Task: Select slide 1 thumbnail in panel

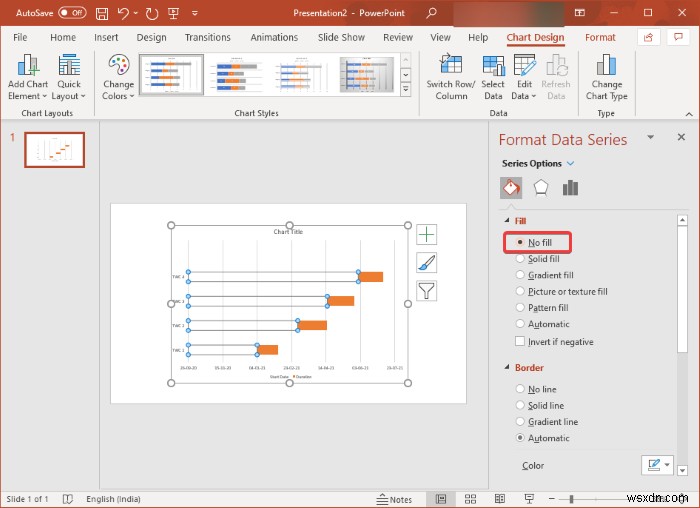Action: [x=54, y=150]
